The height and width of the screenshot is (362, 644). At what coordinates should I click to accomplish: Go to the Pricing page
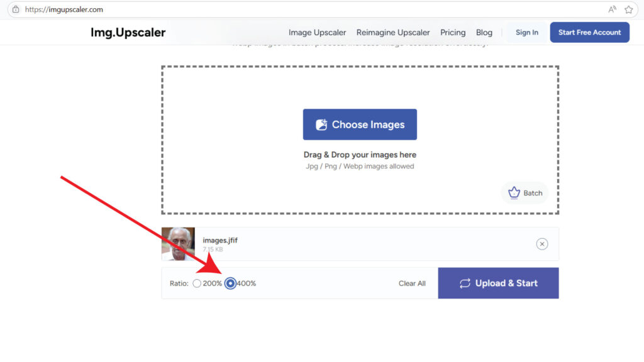click(453, 33)
